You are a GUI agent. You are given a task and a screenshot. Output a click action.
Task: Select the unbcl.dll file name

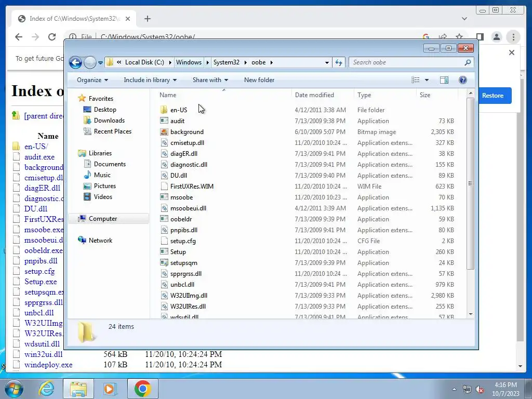pyautogui.click(x=182, y=285)
